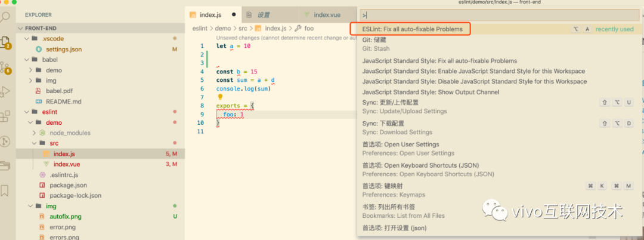Click the src breadcrumb segment
Viewport: 644px width, 240px height.
tap(242, 28)
